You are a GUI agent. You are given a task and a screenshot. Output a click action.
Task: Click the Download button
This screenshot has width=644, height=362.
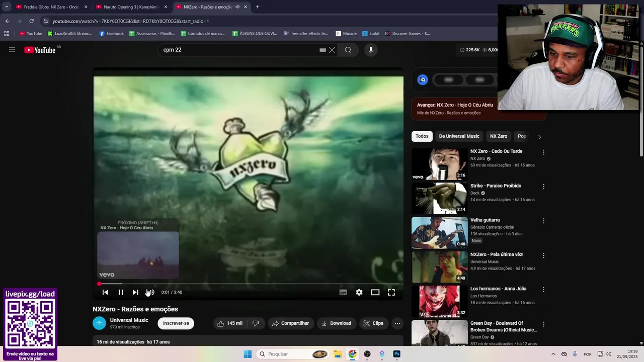(336, 323)
